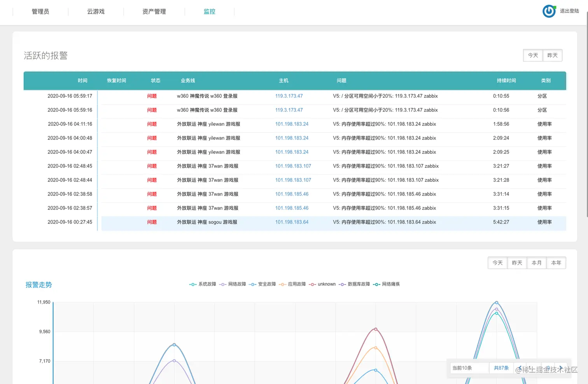Show alarm trend for 本月

(x=537, y=263)
